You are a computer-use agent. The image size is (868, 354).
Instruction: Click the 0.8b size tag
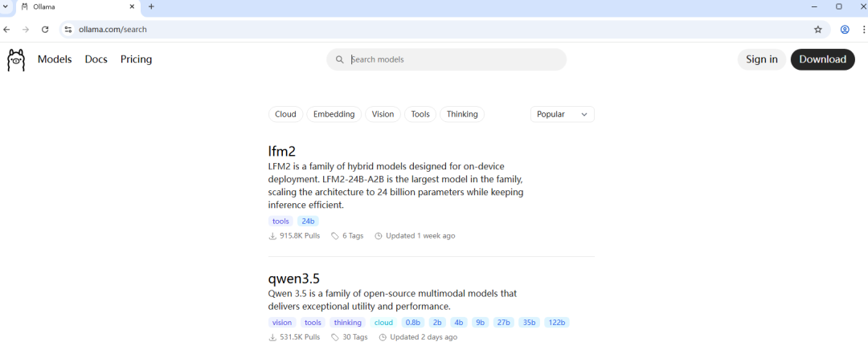[x=413, y=323]
